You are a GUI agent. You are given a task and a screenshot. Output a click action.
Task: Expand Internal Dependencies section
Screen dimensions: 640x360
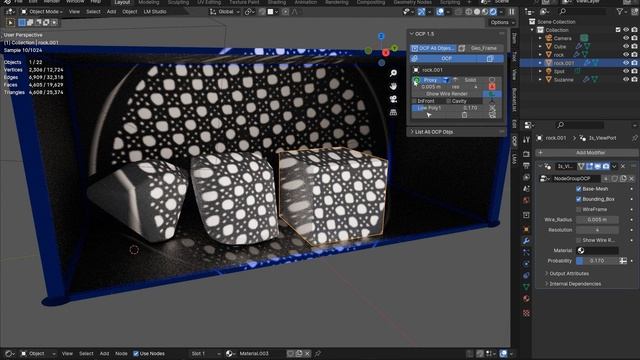547,284
